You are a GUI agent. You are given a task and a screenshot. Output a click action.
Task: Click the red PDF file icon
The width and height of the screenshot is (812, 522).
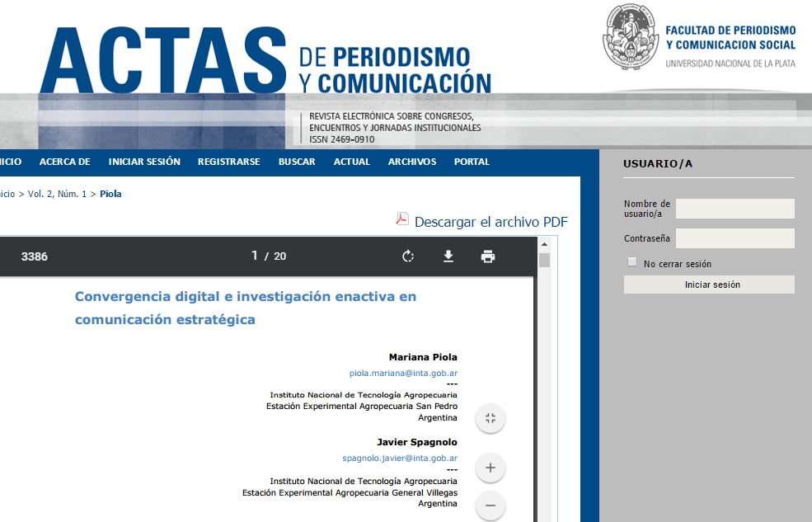click(402, 219)
